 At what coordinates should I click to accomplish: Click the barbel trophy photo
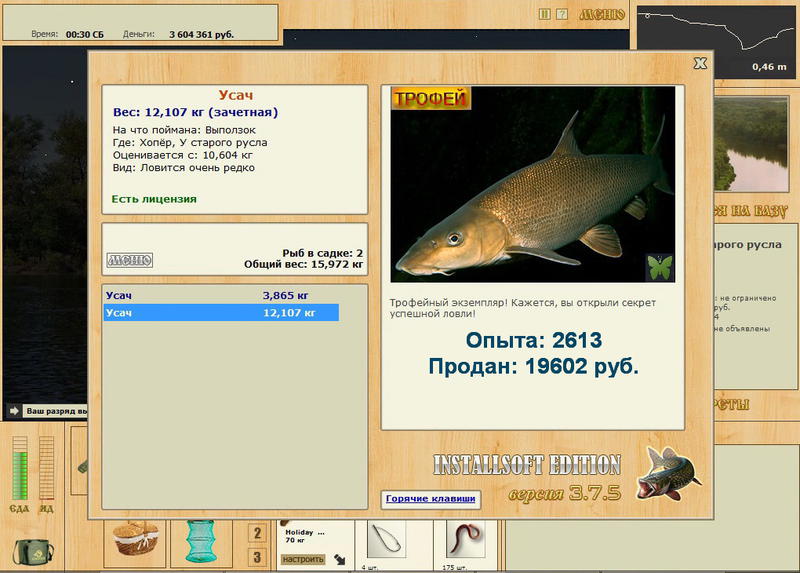[533, 184]
